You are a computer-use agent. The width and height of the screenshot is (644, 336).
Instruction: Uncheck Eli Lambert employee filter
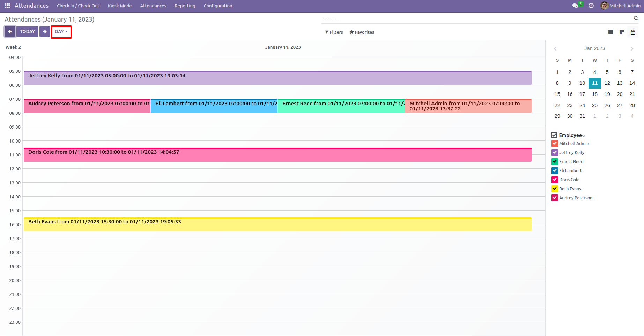555,171
